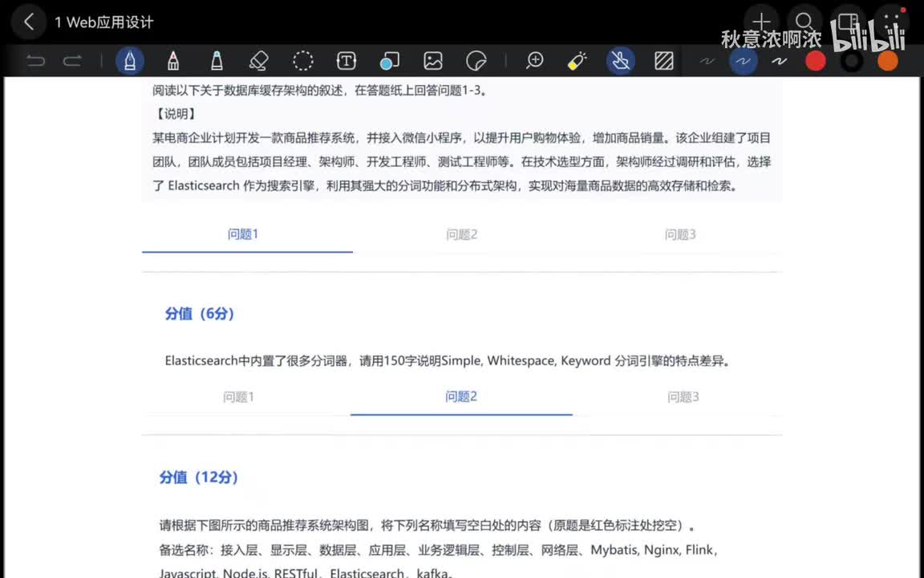
Task: Pick the orange pen color
Action: 888,61
